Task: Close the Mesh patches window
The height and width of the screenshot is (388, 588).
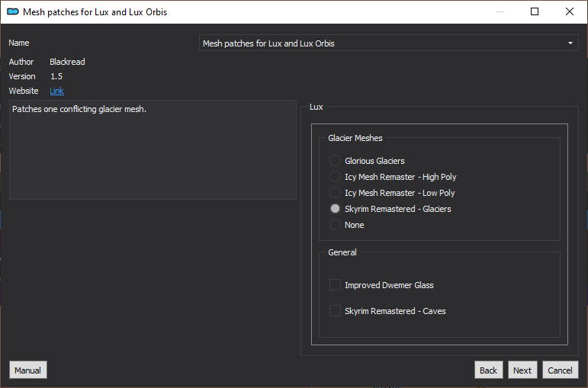Action: [x=570, y=11]
